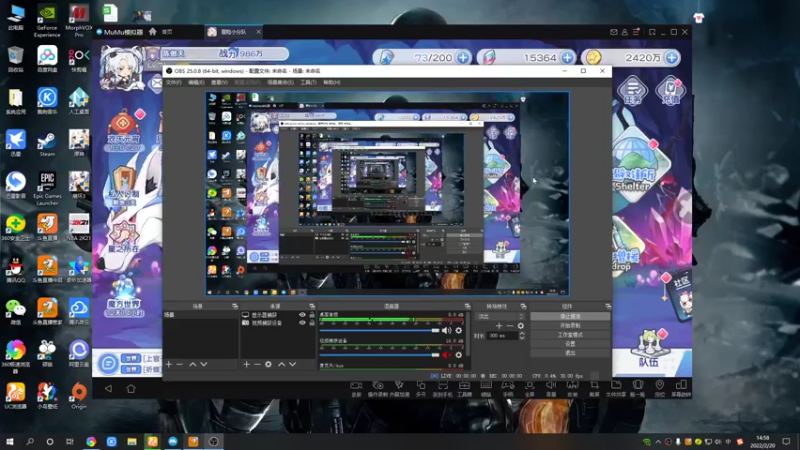Image resolution: width=800 pixels, height=450 pixels.
Task: Open OBS Edit menu
Action: [x=196, y=82]
